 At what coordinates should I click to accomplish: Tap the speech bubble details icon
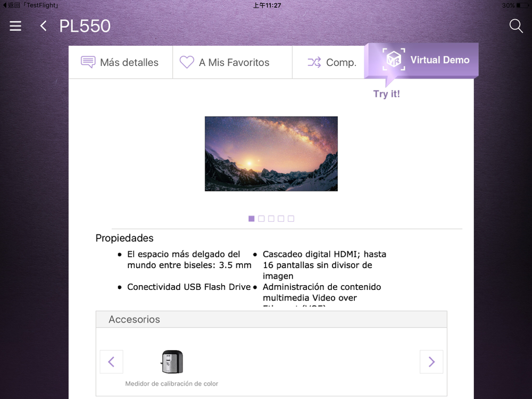click(88, 62)
